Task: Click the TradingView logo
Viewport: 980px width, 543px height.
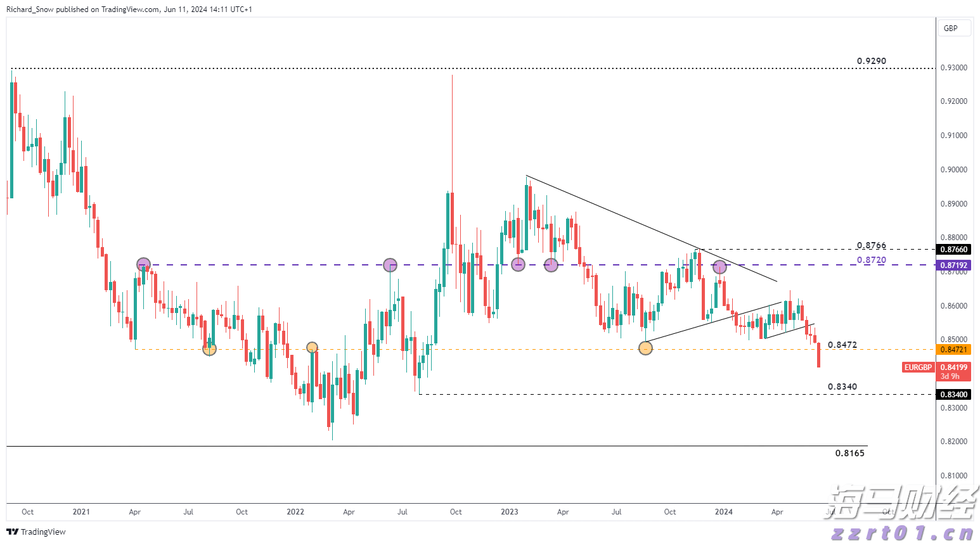Action: pos(36,532)
